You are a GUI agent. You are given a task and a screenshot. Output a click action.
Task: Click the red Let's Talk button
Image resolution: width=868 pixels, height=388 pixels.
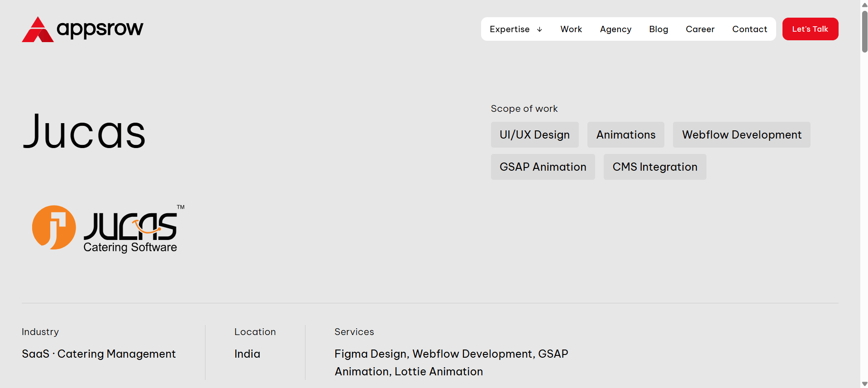click(x=810, y=29)
